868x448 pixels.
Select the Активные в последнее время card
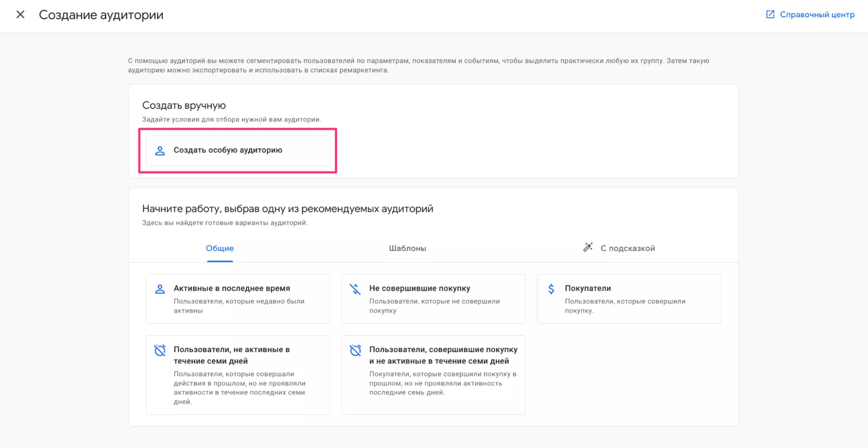[238, 299]
